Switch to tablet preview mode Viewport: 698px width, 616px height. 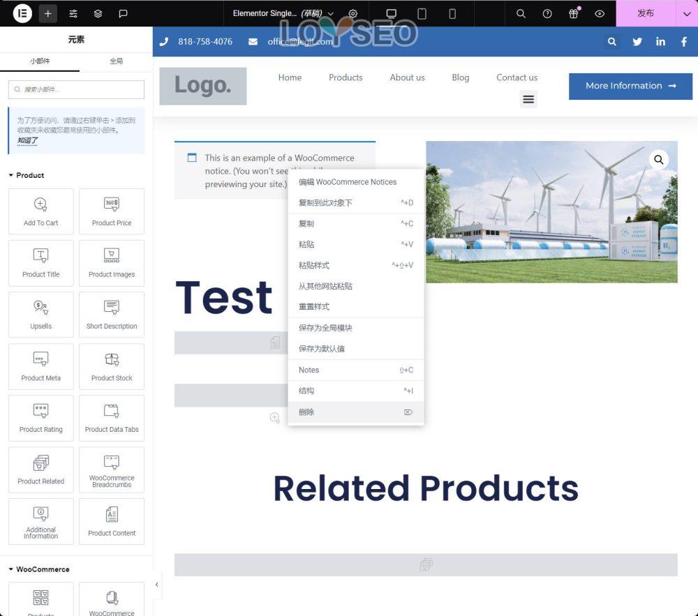click(422, 13)
